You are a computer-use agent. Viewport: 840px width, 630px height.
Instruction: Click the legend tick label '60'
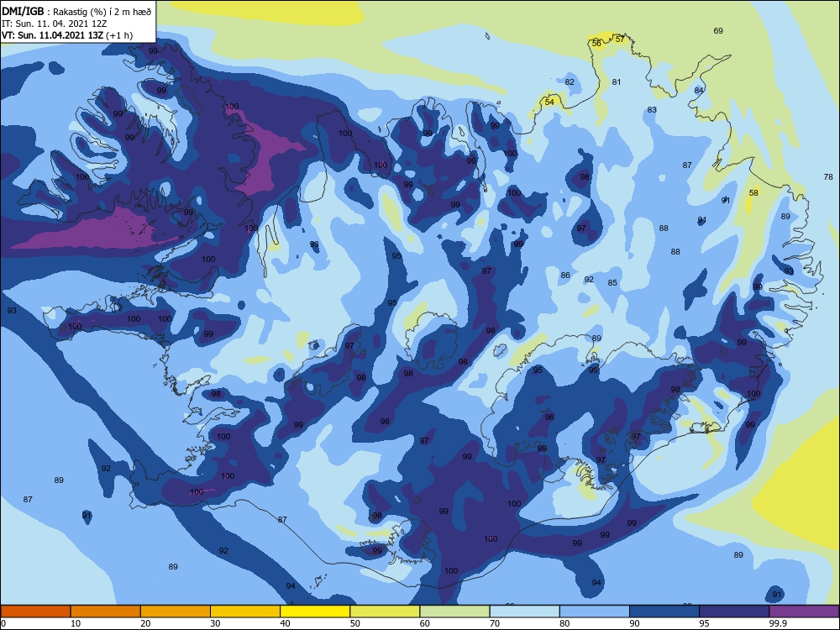coord(425,623)
